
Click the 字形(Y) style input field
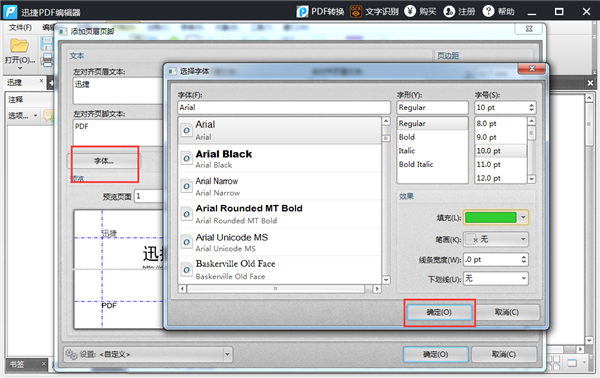(432, 108)
